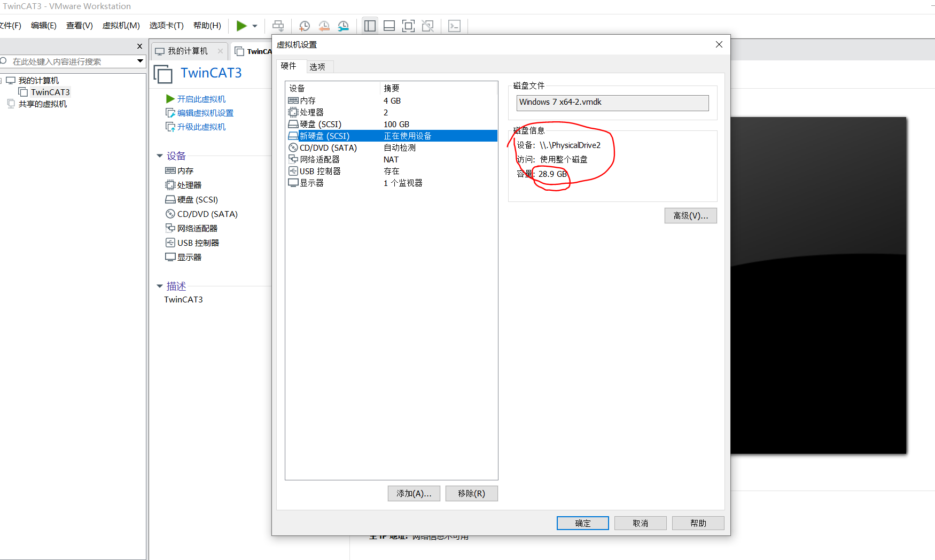Image resolution: width=935 pixels, height=560 pixels.
Task: Toggle the library sidebar view icon
Action: pyautogui.click(x=370, y=26)
